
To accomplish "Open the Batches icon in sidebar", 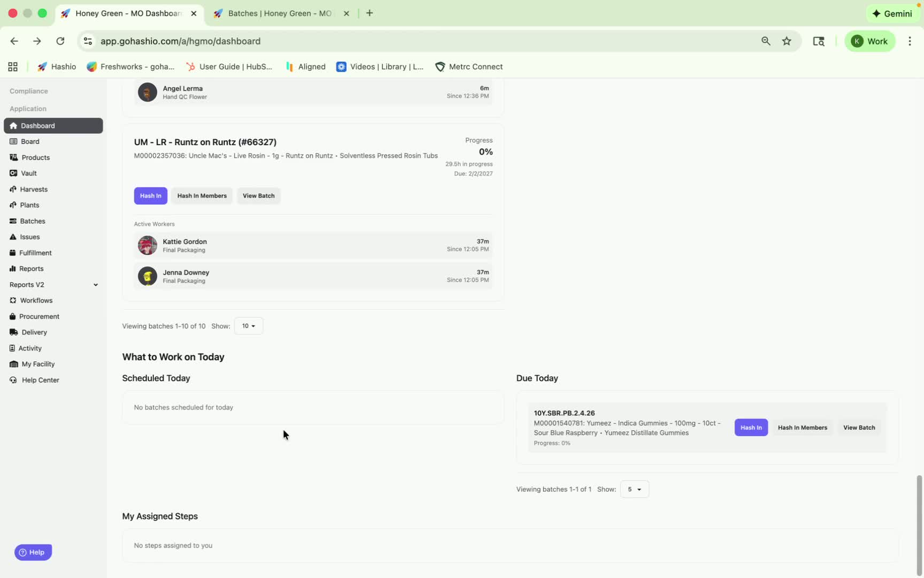I will pyautogui.click(x=13, y=221).
